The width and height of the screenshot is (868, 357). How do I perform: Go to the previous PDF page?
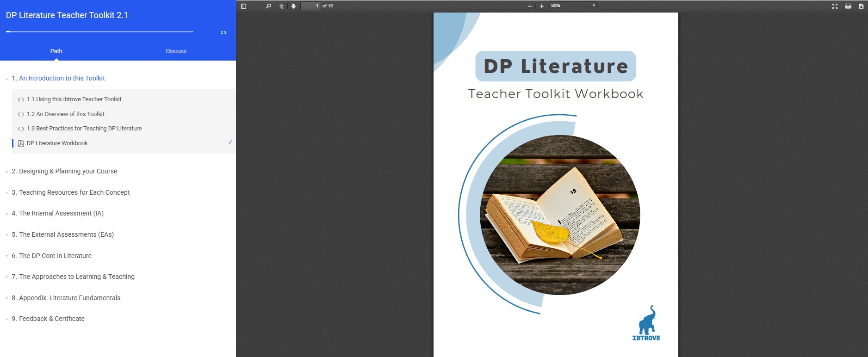click(281, 6)
